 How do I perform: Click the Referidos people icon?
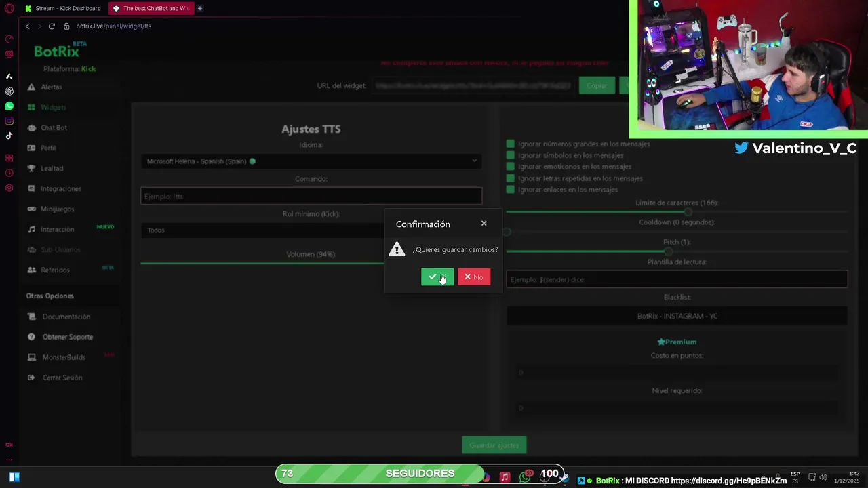pyautogui.click(x=31, y=270)
